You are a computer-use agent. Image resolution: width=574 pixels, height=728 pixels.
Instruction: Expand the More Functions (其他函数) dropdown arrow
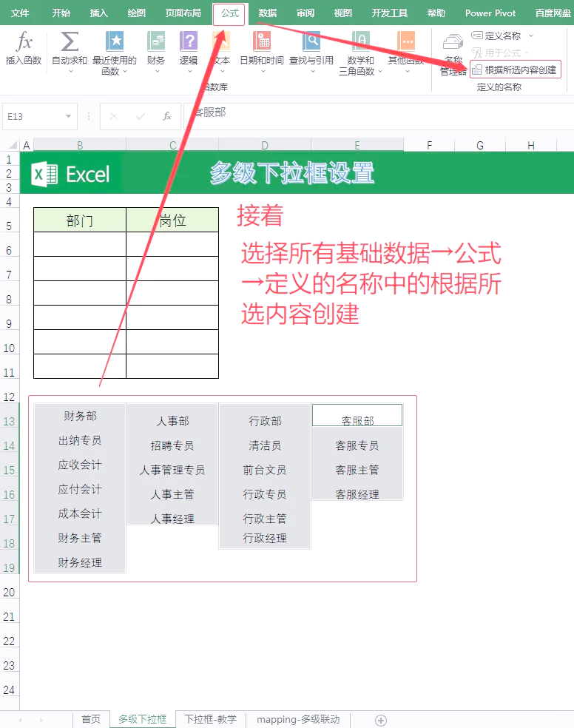(408, 72)
